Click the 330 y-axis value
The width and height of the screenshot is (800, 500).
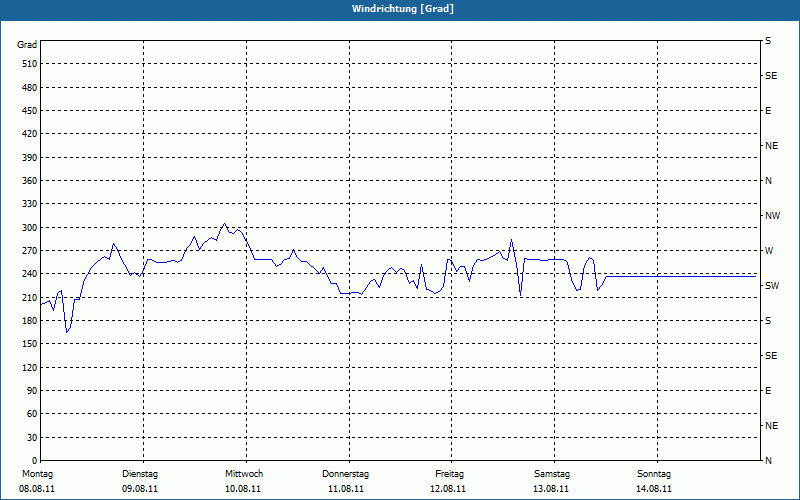[x=30, y=204]
